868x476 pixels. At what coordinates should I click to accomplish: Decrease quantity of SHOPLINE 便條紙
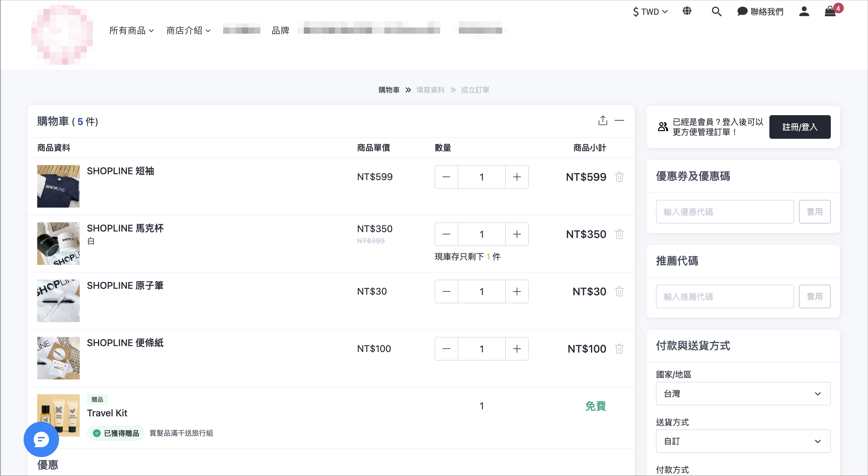[x=446, y=348]
